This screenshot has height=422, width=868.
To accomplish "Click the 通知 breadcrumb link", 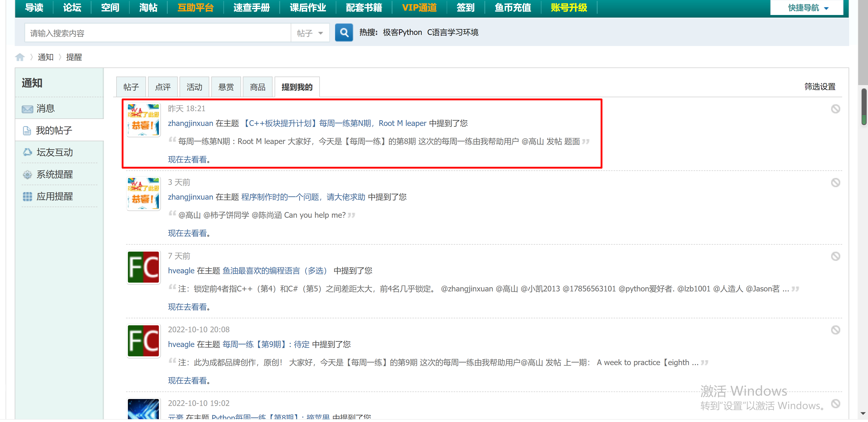I will pyautogui.click(x=45, y=57).
